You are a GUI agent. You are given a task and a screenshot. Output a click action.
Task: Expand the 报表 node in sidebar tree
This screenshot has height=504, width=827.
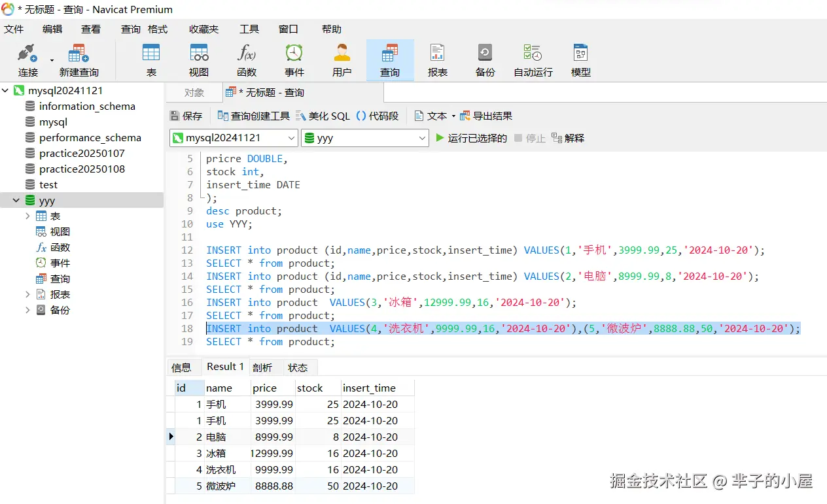(x=27, y=294)
